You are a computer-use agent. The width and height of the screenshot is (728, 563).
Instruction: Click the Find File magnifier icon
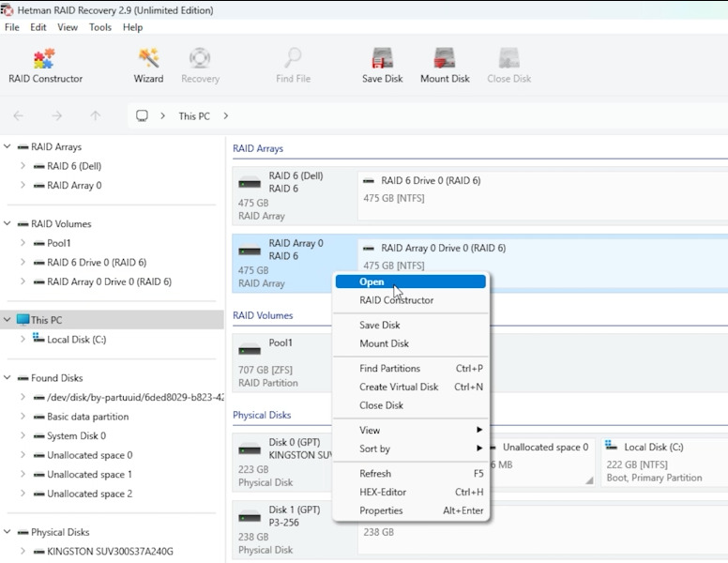point(293,58)
